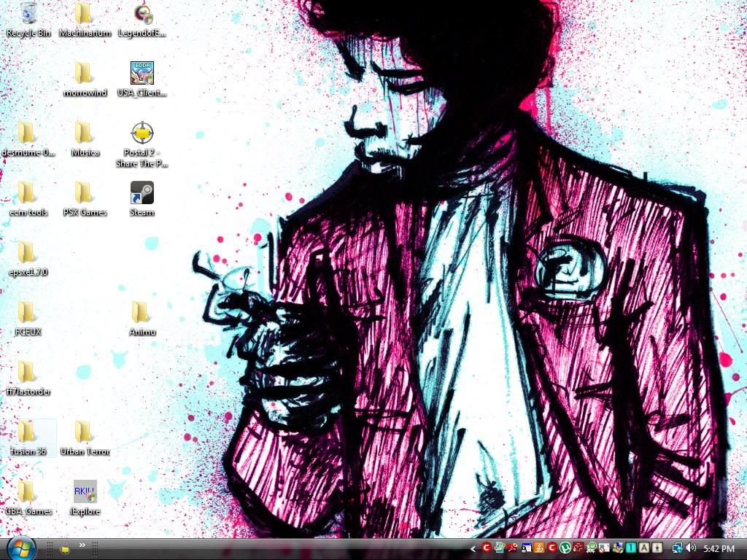Open the uTorrent tray icon
Screen dimensions: 747x560
point(565,548)
